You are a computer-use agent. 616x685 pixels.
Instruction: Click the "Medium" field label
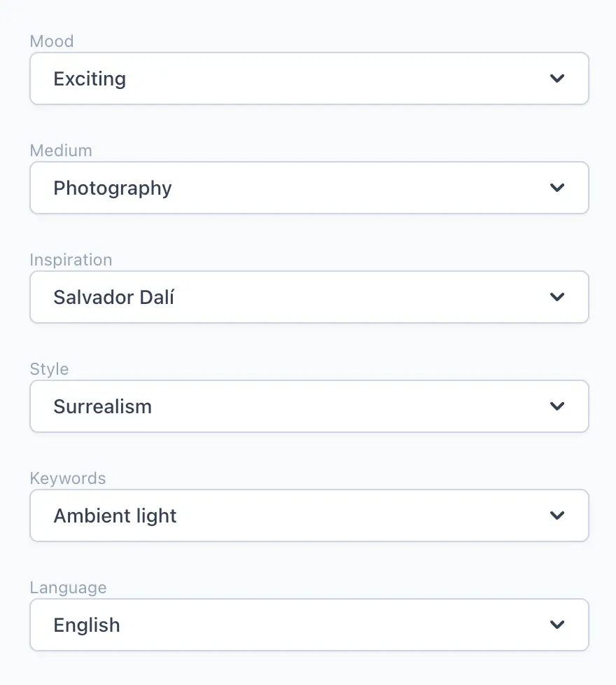61,151
